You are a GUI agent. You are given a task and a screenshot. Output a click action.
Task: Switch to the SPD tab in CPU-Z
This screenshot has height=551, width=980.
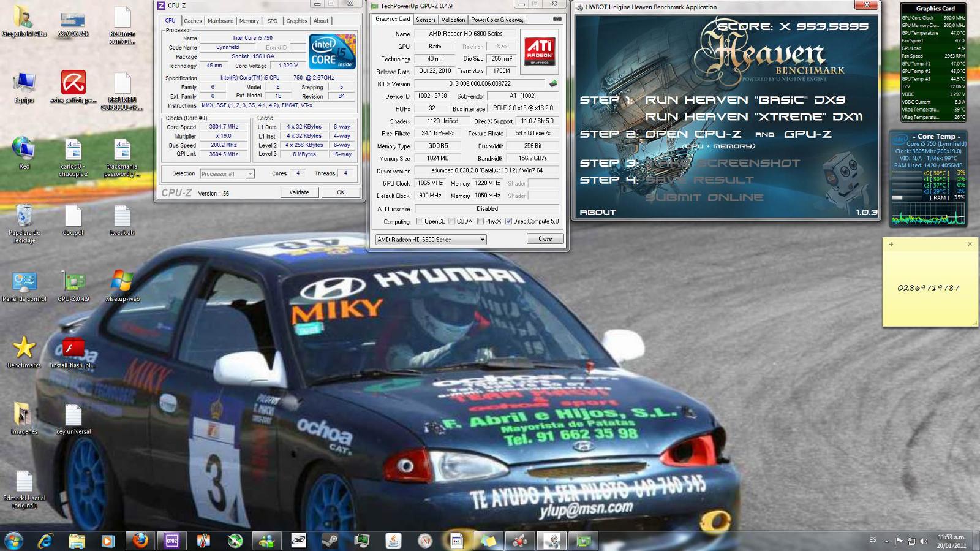pos(273,21)
